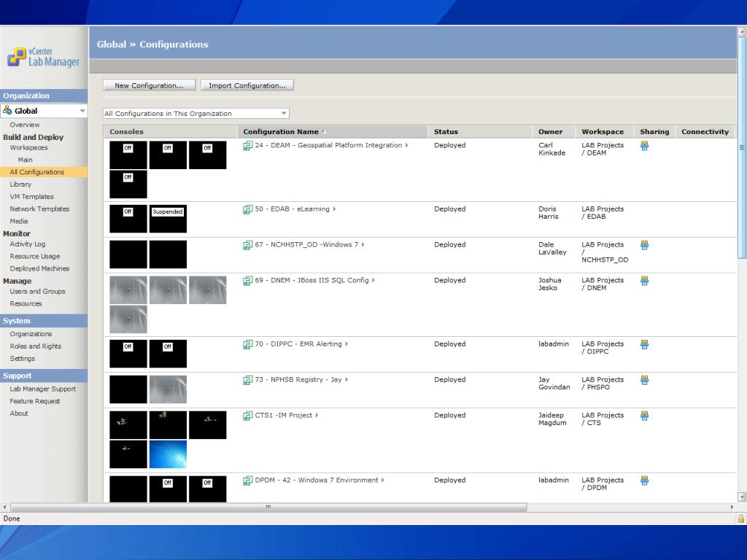Click sharing icon in the DNEM row
The image size is (747, 560).
[x=645, y=281]
